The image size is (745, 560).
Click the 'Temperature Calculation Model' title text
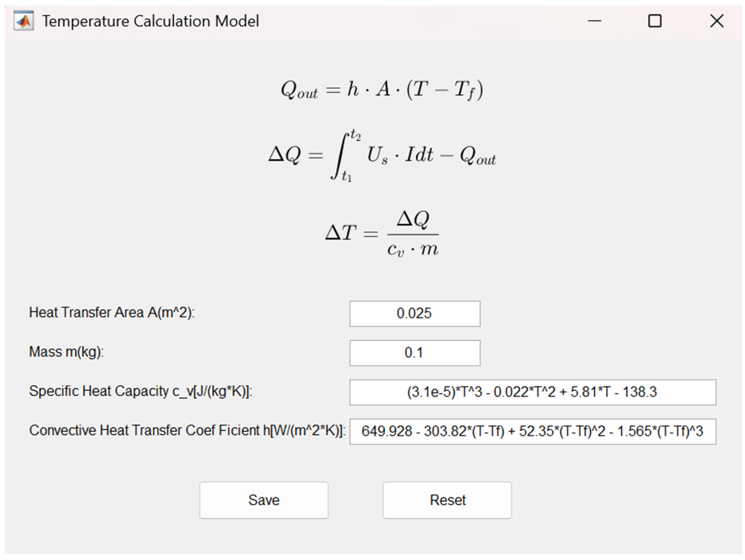[x=151, y=21]
